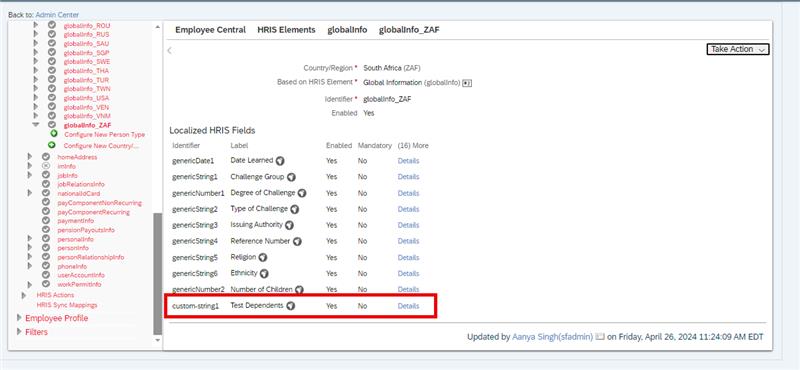Click checkmark icon next to globalInfo_USA
This screenshot has height=370, width=800.
(x=52, y=98)
